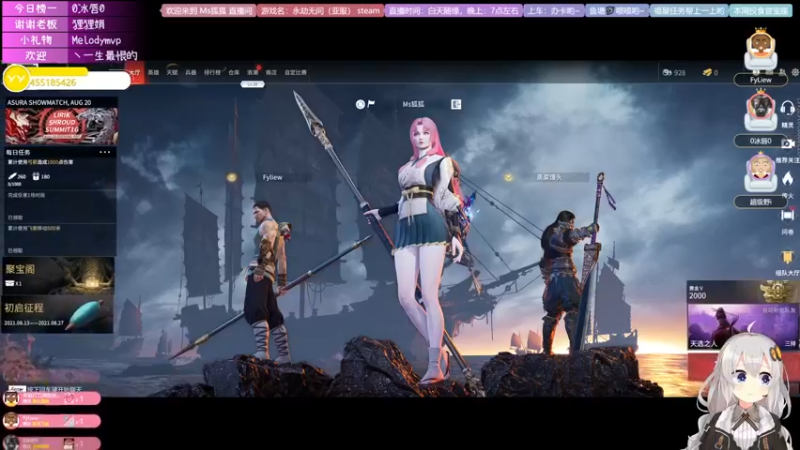Open the 每日任务 three-dot menu
The height and width of the screenshot is (450, 800).
(x=105, y=152)
